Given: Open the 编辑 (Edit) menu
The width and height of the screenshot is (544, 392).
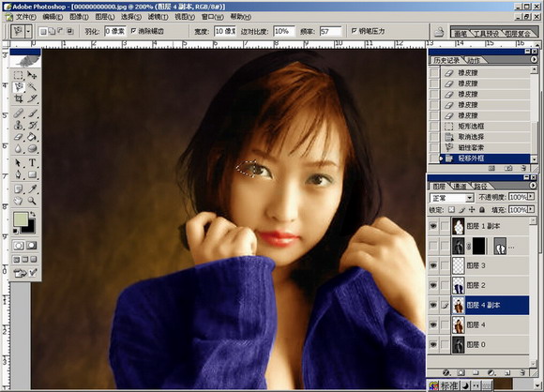Looking at the screenshot, I should point(53,17).
